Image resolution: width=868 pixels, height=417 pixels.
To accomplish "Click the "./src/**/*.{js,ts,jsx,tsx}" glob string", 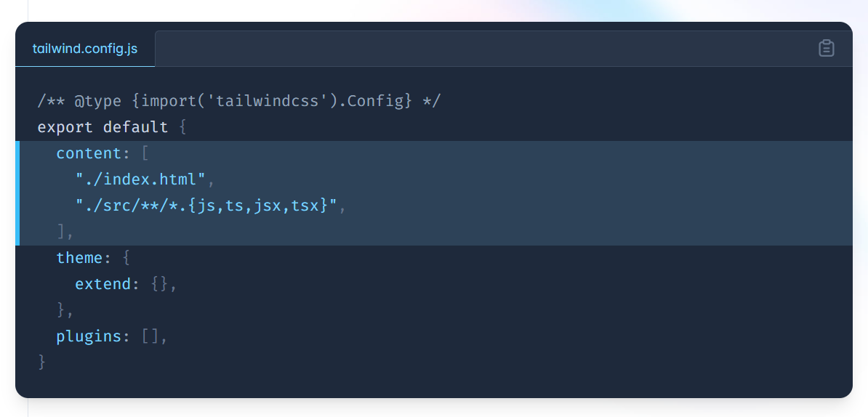I will point(206,206).
